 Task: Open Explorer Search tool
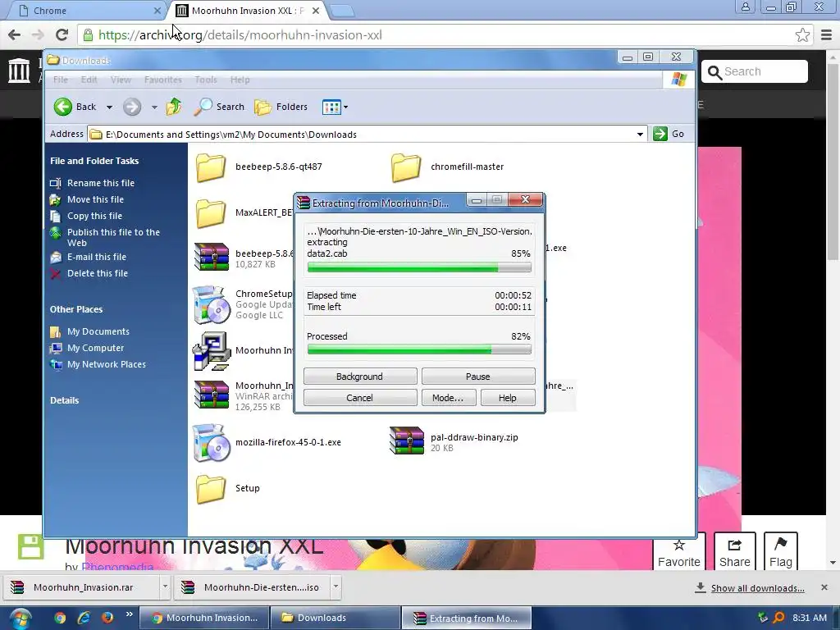(218, 107)
